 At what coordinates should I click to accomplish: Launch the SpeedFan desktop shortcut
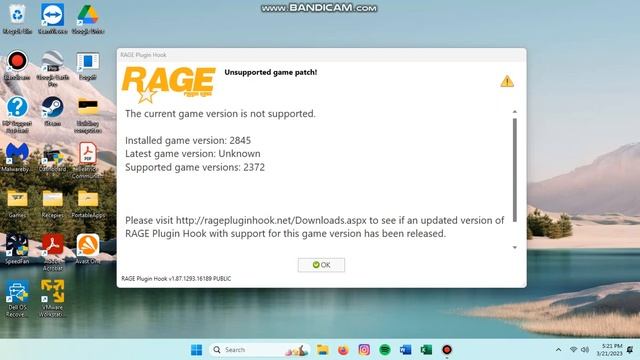pyautogui.click(x=17, y=249)
